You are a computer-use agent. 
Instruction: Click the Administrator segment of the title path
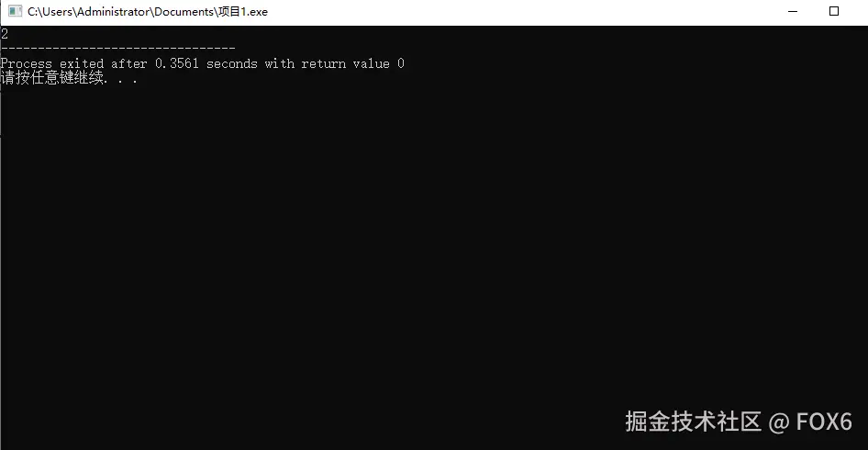(x=114, y=12)
